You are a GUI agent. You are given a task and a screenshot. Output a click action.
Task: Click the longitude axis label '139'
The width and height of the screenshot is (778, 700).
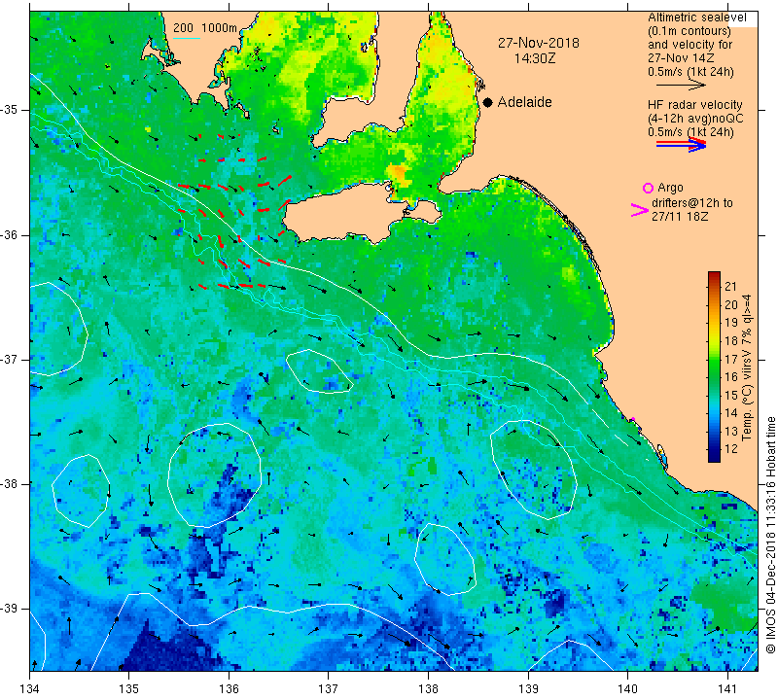click(x=528, y=689)
